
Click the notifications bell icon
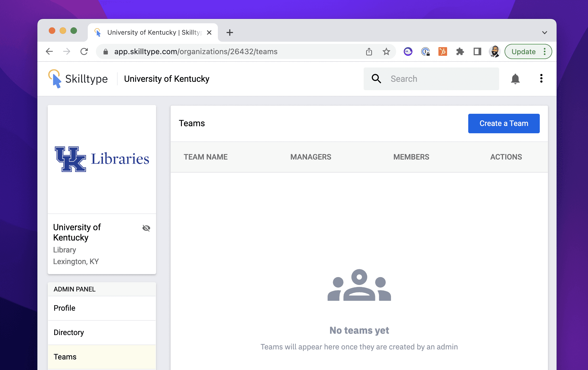[515, 79]
